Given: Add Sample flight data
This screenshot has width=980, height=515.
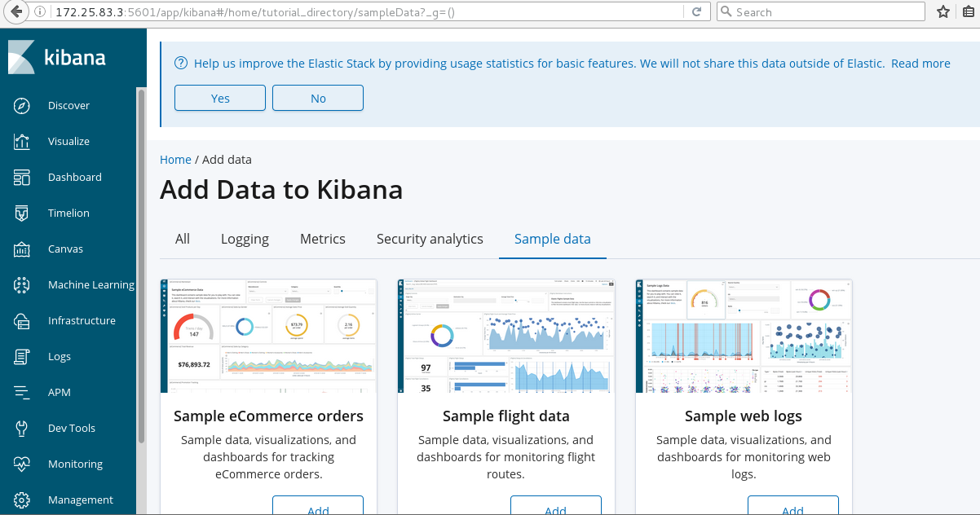Looking at the screenshot, I should (555, 505).
